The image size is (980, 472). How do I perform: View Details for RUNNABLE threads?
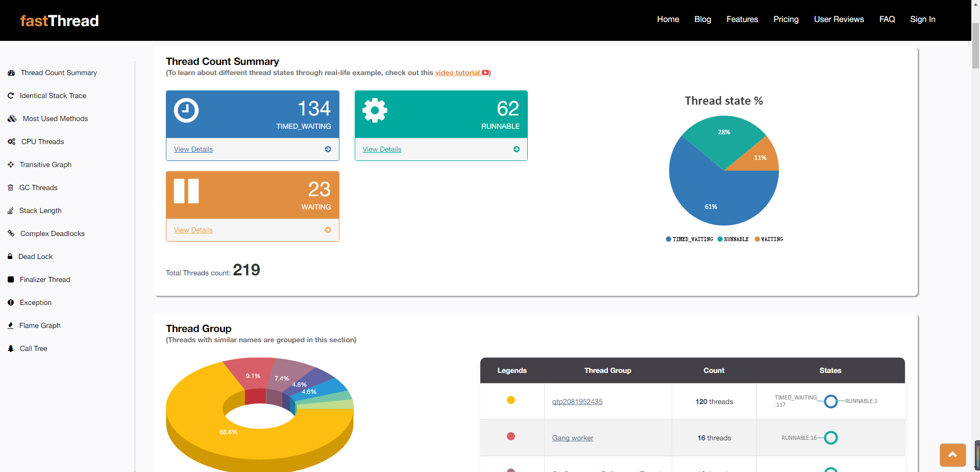[x=382, y=149]
